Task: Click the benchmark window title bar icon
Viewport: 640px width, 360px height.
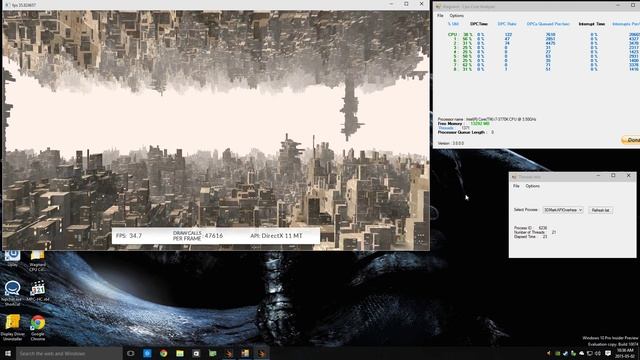Action: [x=7, y=5]
